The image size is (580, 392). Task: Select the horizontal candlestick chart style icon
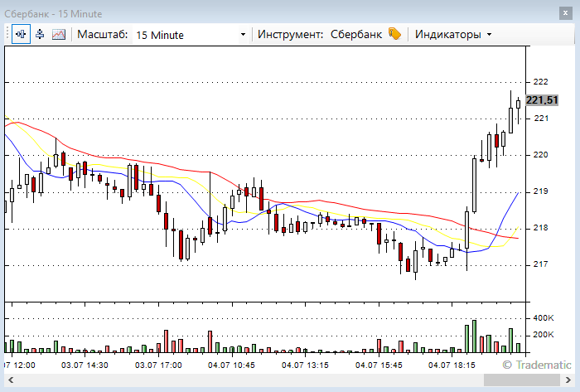21,34
